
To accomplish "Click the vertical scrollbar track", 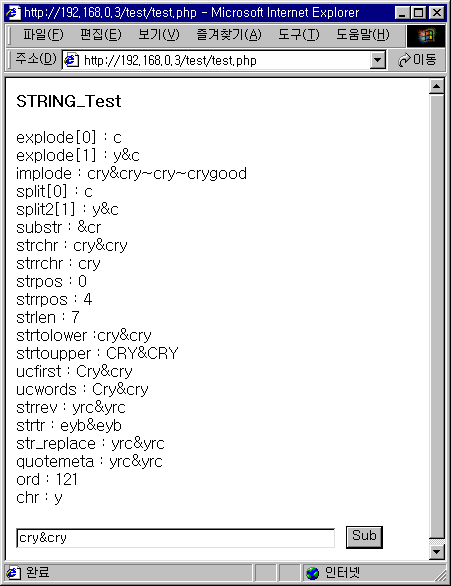I will 436,317.
